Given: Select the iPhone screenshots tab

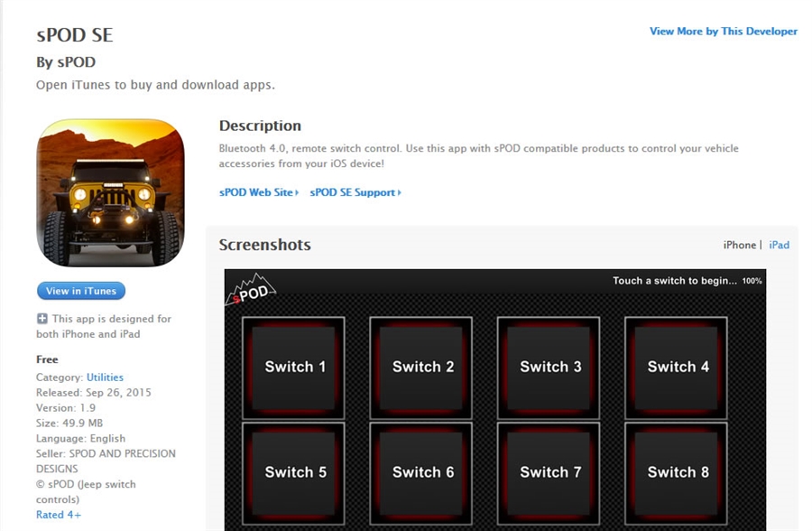Looking at the screenshot, I should 740,245.
